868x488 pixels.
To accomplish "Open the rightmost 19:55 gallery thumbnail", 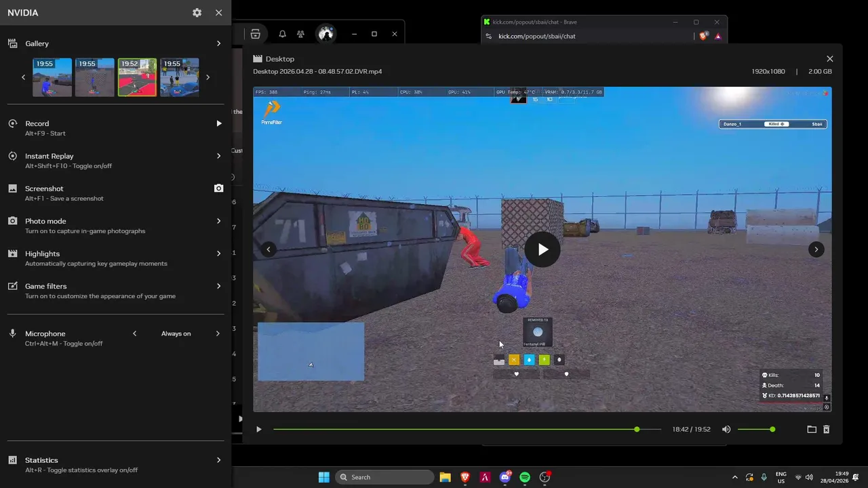I will click(x=180, y=77).
